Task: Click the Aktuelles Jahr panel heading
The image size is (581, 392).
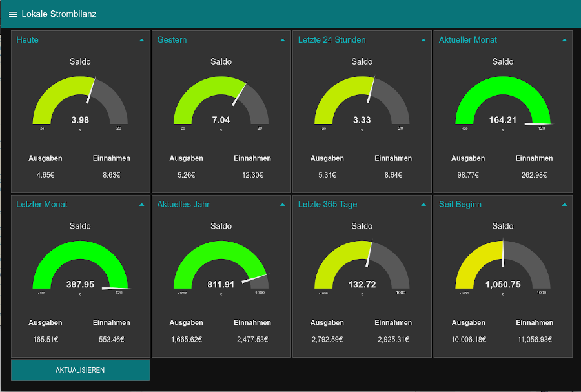Action: 183,205
